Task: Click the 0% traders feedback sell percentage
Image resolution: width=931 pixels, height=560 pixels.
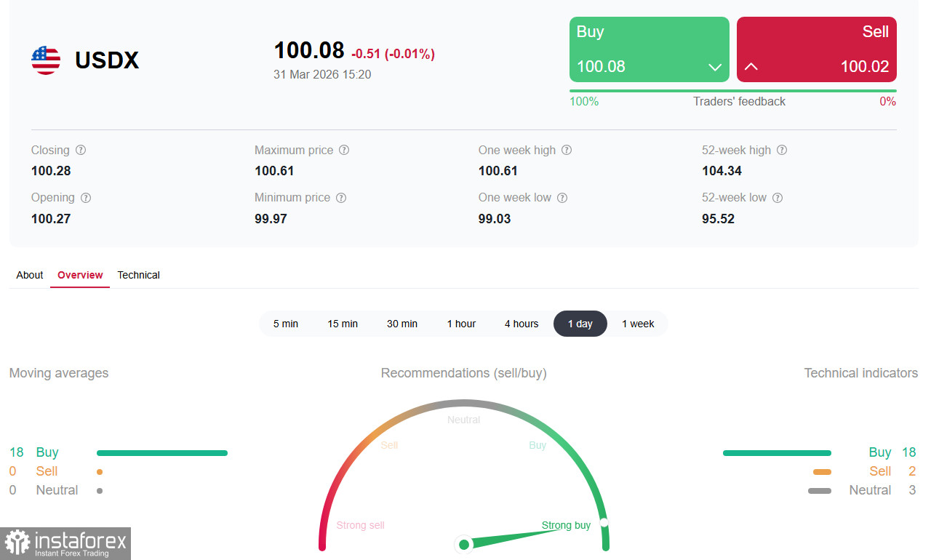Action: click(x=888, y=102)
